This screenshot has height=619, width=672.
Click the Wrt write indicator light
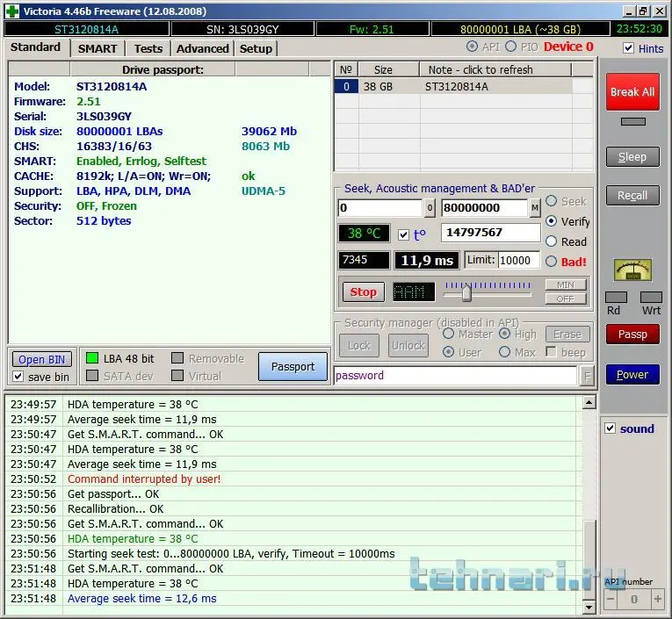651,298
